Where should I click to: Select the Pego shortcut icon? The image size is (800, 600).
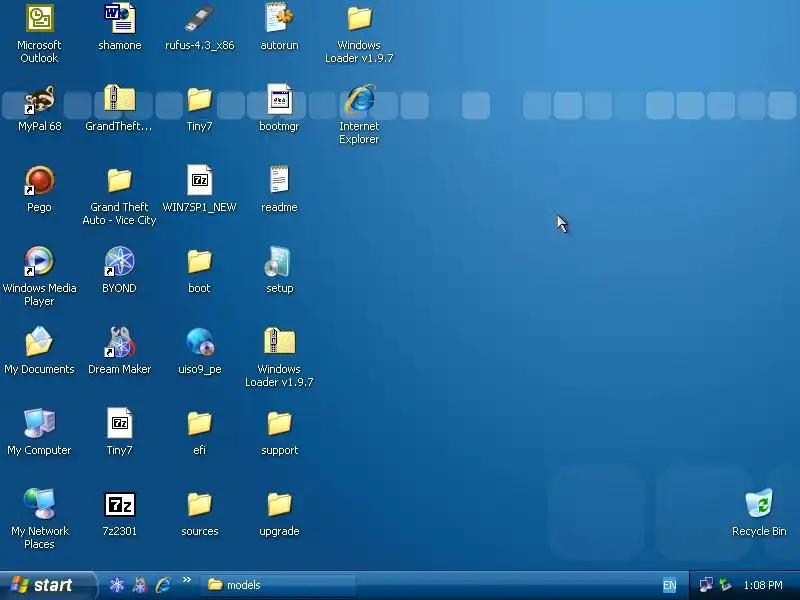(39, 181)
